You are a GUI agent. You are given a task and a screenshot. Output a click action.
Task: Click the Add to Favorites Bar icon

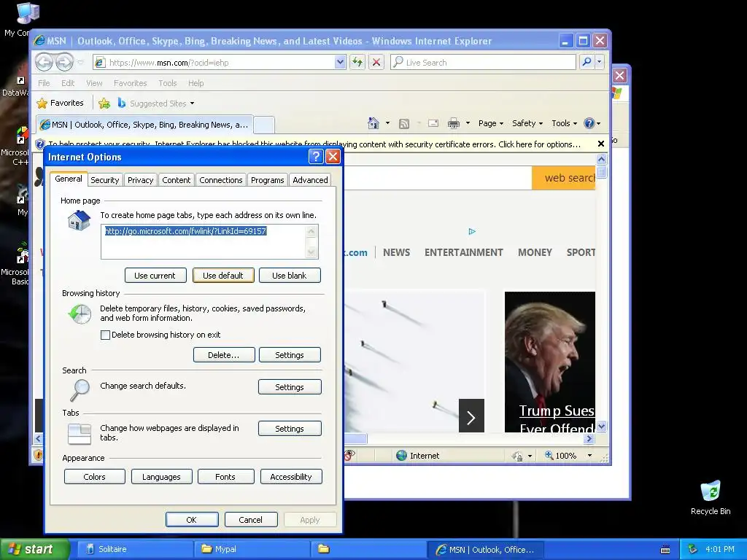104,103
